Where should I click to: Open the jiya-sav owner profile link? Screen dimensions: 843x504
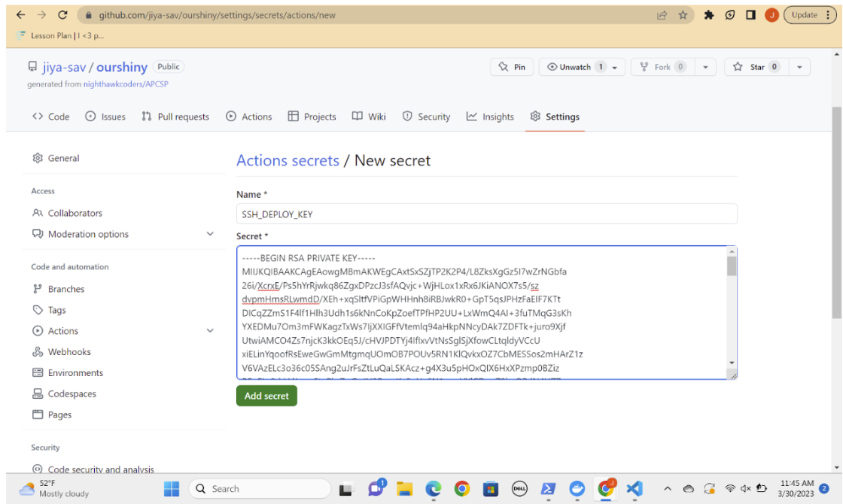(x=64, y=67)
